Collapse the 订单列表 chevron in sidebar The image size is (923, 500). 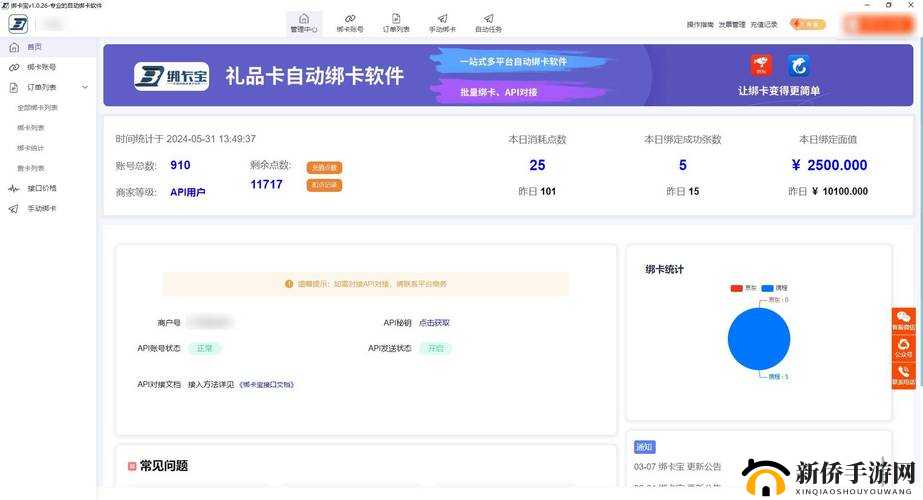click(85, 87)
